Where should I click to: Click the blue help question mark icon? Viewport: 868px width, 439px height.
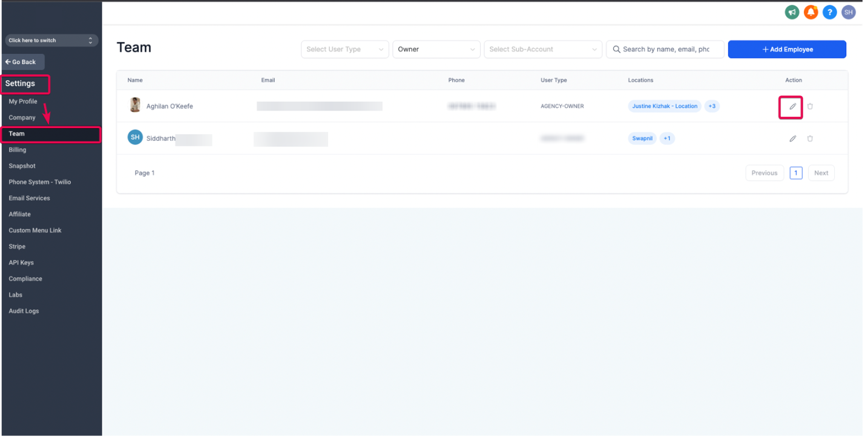(x=829, y=12)
